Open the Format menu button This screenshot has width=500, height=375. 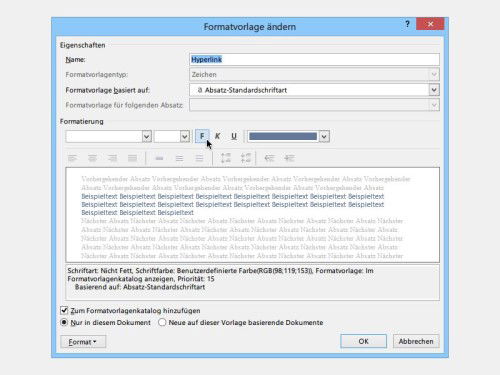point(83,342)
